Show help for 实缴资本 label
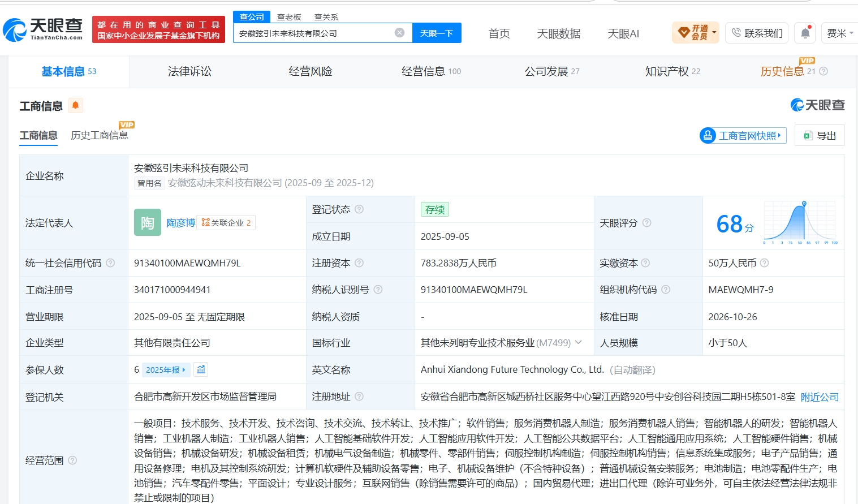This screenshot has height=504, width=858. [x=645, y=263]
